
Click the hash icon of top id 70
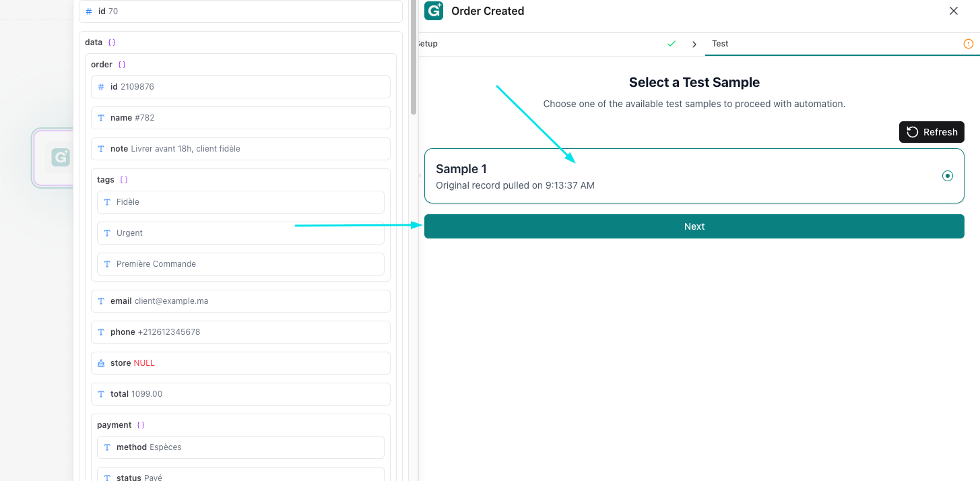coord(89,11)
